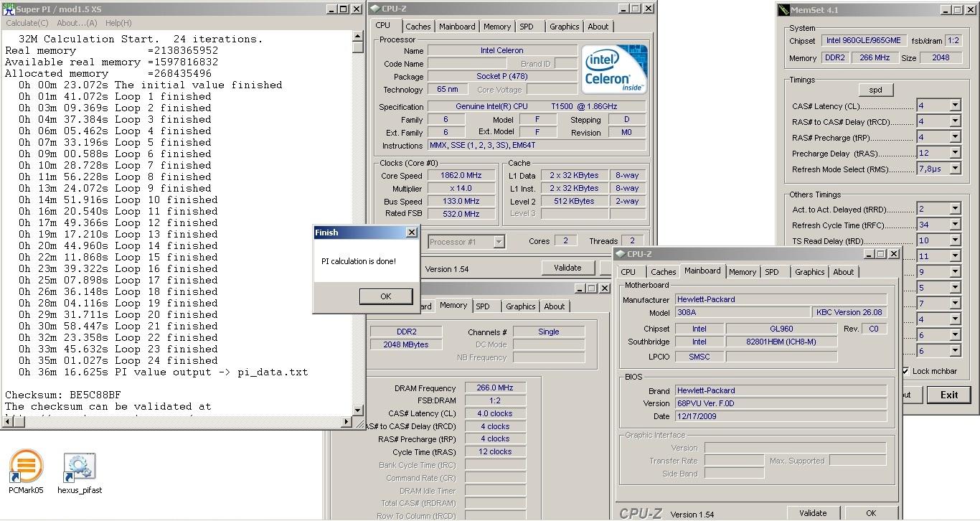The width and height of the screenshot is (980, 521).
Task: Switch to the SPD tab in top CPU-Z
Action: 527,27
